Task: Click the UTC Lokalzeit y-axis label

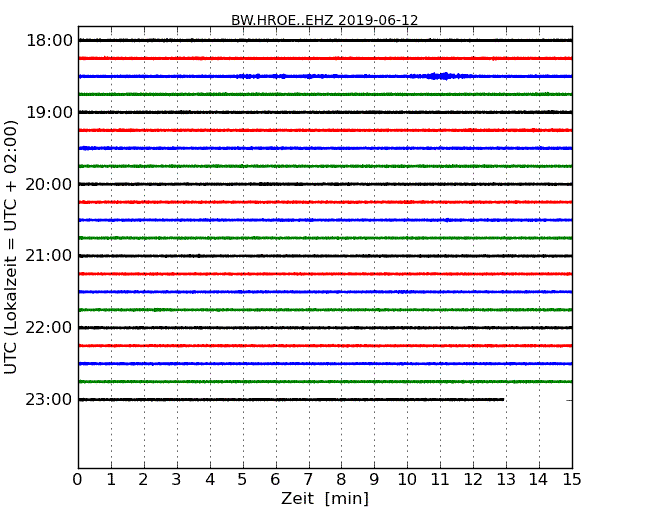Action: point(11,248)
